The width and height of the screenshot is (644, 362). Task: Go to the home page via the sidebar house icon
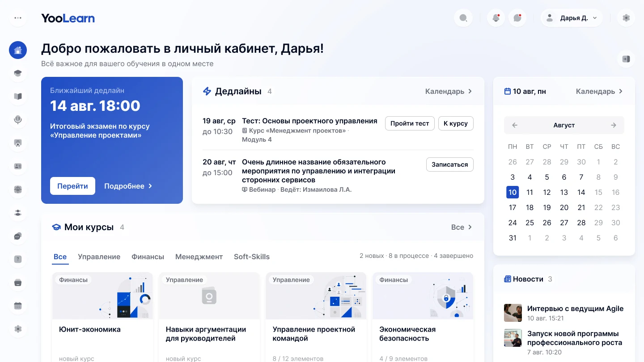18,50
